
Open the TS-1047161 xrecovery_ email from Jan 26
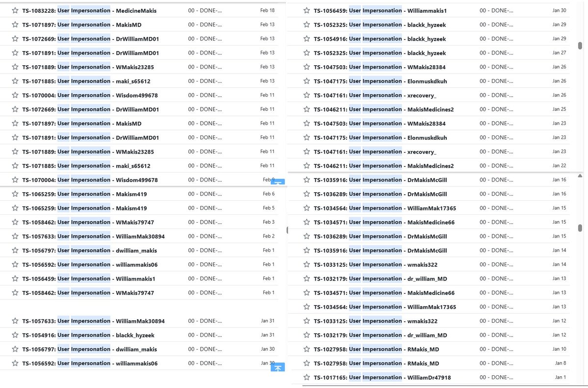pyautogui.click(x=429, y=95)
